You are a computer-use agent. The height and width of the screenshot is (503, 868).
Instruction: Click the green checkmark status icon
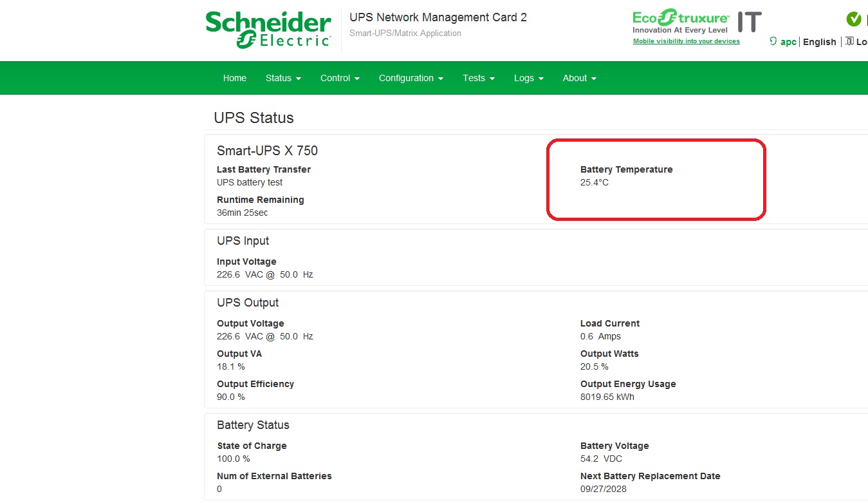(x=854, y=19)
